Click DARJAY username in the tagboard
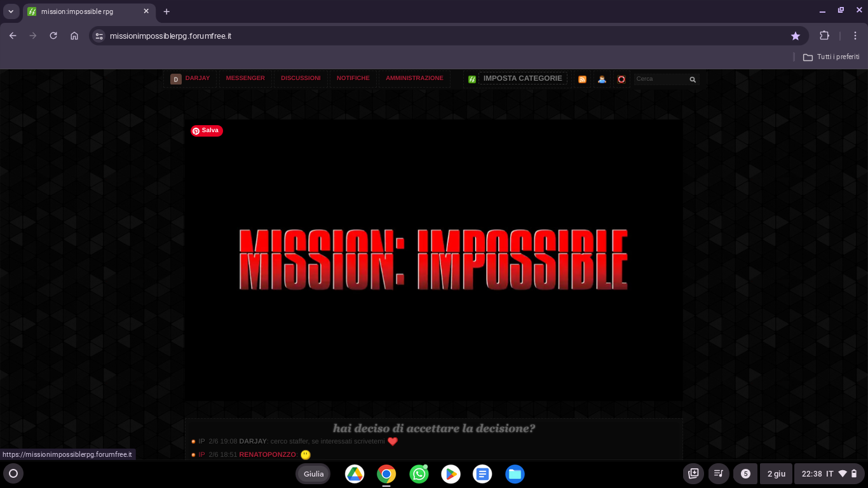The image size is (868, 488). click(x=253, y=441)
